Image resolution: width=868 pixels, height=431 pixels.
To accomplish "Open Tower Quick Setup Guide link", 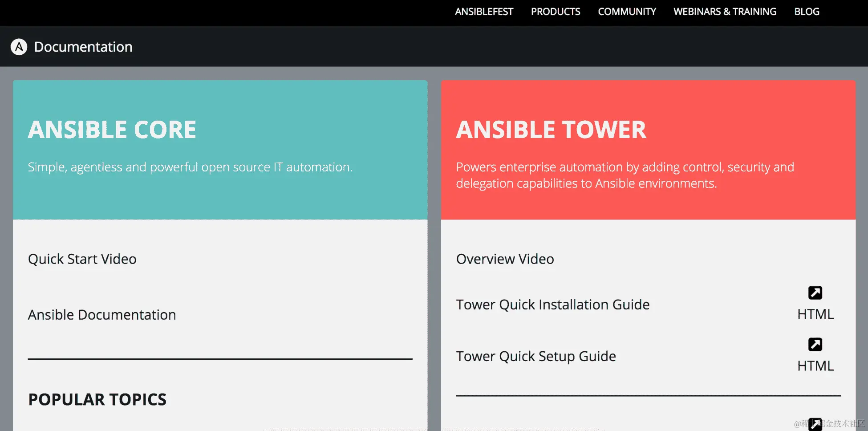I will (536, 356).
